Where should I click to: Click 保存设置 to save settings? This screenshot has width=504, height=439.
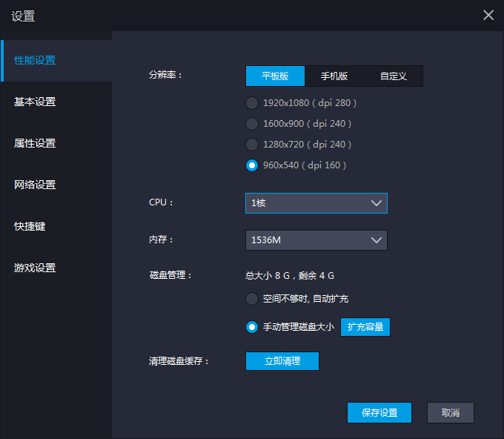pyautogui.click(x=379, y=413)
